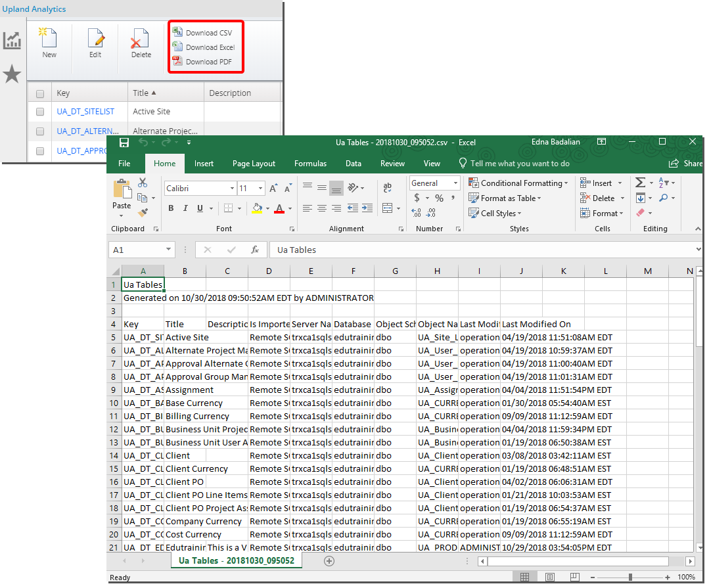Collapse the ribbon with the chevron arrow
This screenshot has width=709, height=588.
click(698, 229)
